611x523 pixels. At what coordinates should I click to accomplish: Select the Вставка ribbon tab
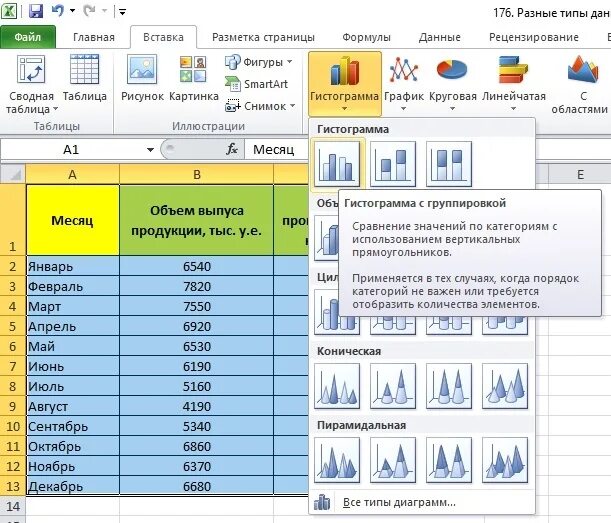(163, 37)
